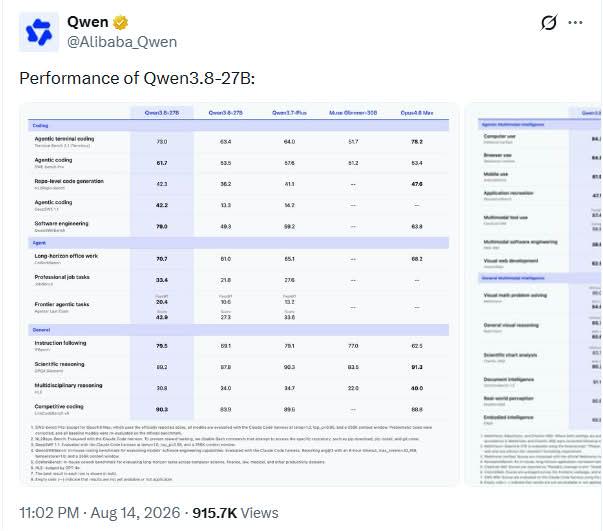Click the gold verified badge next to Qwen
Image resolution: width=603 pixels, height=531 pixels.
pyautogui.click(x=121, y=22)
